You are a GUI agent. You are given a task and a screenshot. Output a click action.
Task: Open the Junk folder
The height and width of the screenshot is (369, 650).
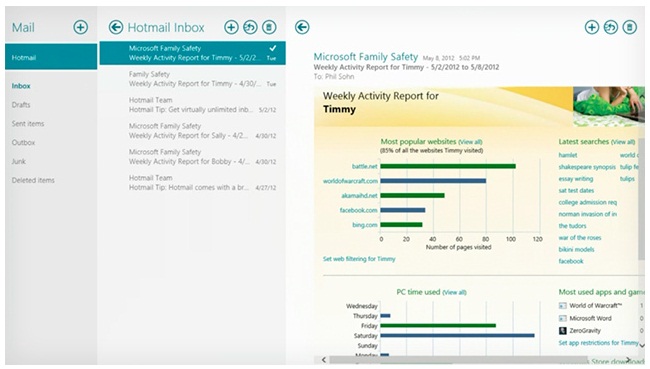[19, 161]
